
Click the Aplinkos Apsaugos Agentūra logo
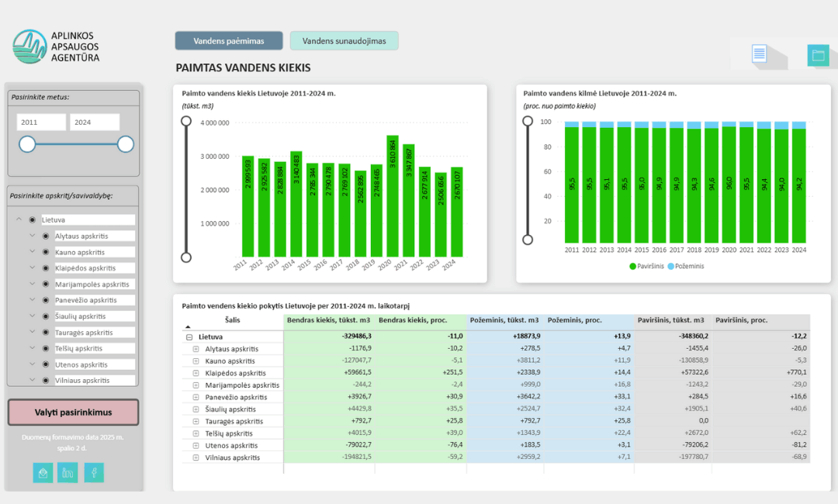(57, 47)
